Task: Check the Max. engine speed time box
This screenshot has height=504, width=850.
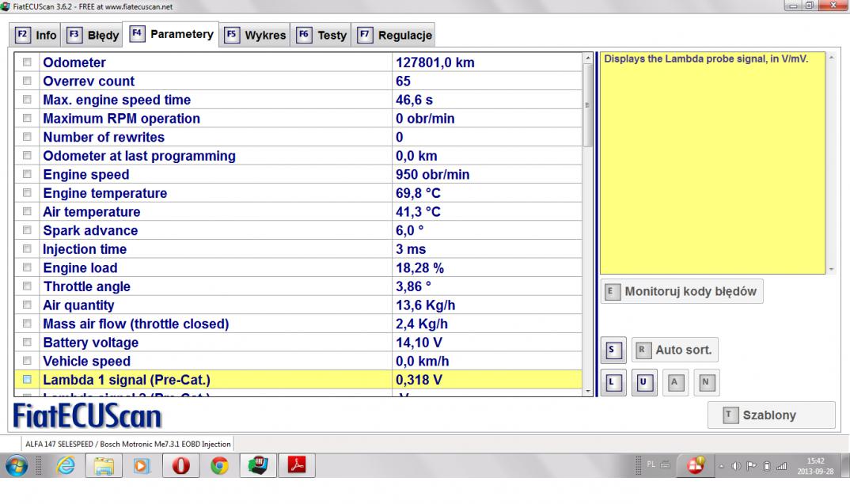Action: coord(27,100)
